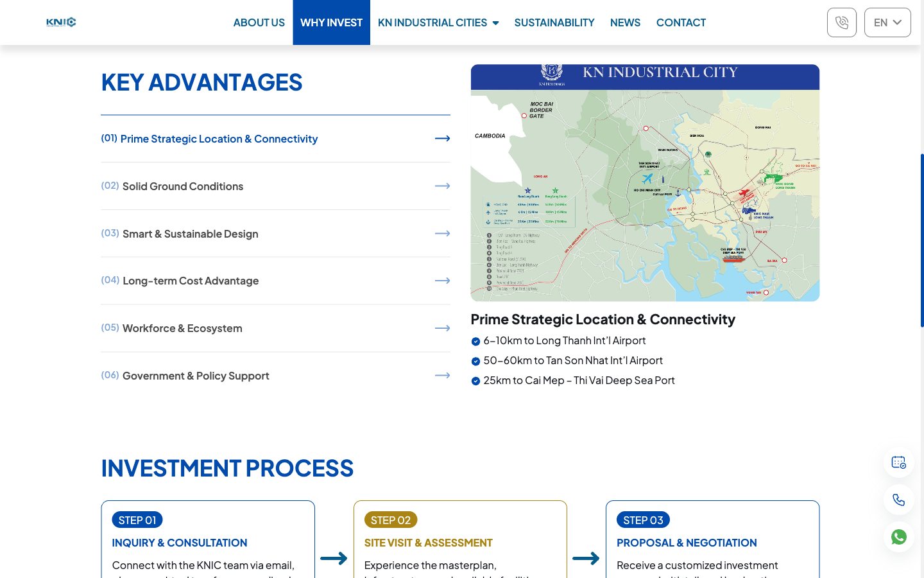Click '50–60km to Tan Son Nhat Int'l Airport' text
Image resolution: width=924 pixels, height=578 pixels.
coord(573,360)
